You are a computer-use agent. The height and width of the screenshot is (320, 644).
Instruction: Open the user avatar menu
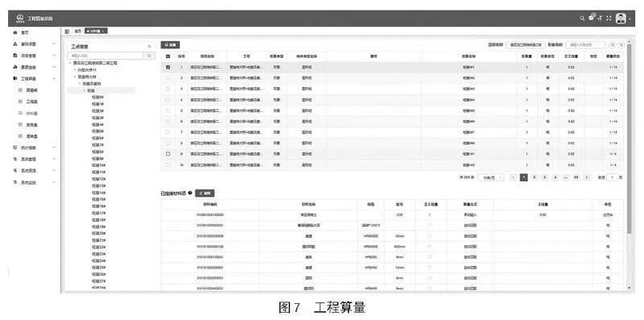click(x=621, y=19)
